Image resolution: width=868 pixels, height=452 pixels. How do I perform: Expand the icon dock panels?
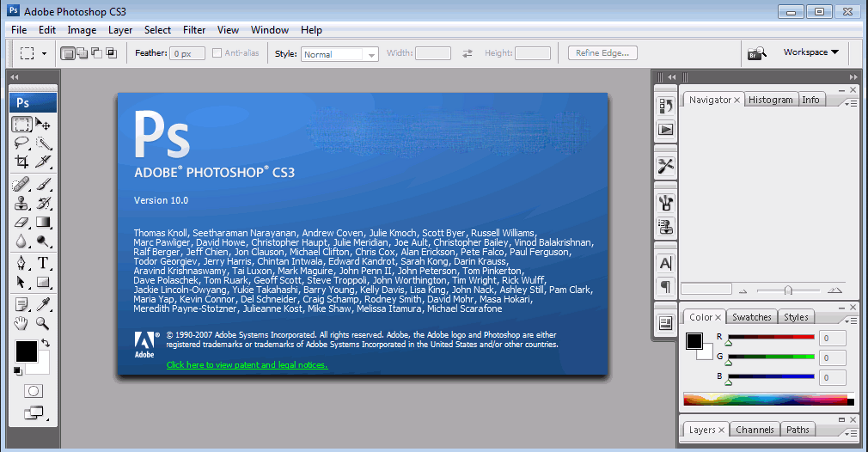click(671, 76)
